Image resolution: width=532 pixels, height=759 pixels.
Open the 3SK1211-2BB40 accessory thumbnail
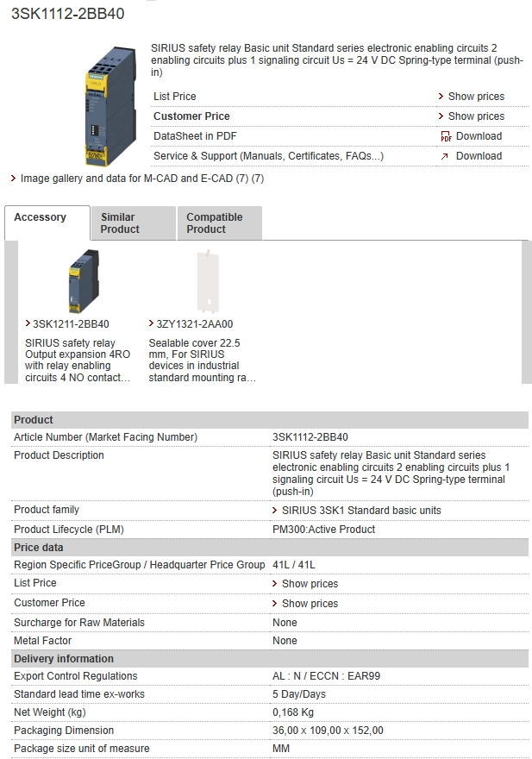(x=84, y=281)
